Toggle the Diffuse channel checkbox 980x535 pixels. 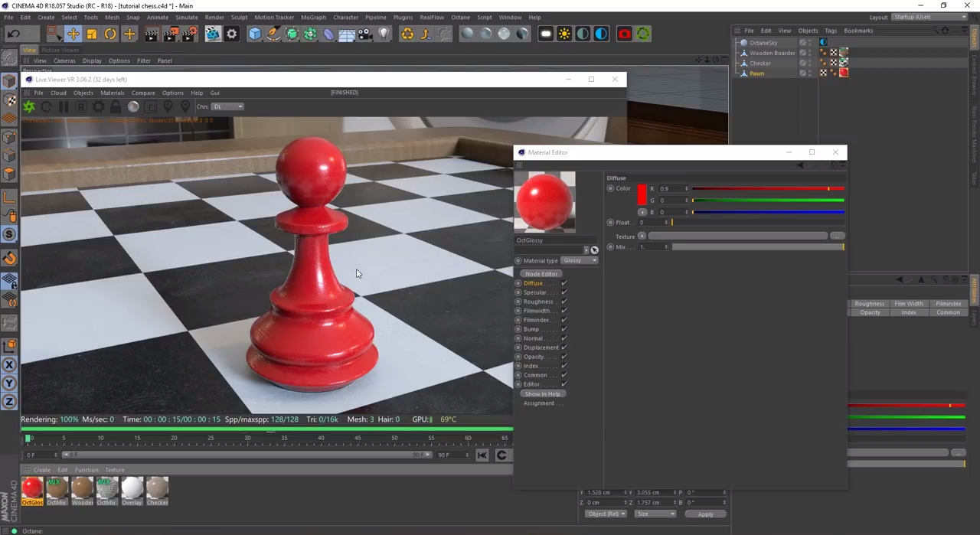(564, 283)
